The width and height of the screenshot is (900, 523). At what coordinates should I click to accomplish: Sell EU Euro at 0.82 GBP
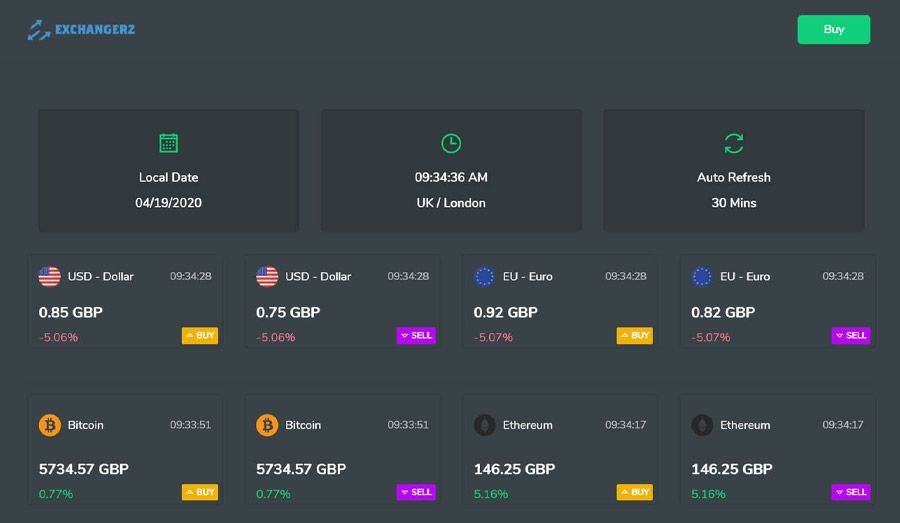pyautogui.click(x=851, y=335)
